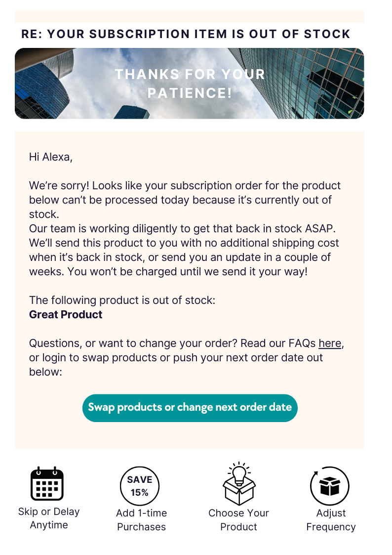Click the 'We're sorry!' apology paragraph
This screenshot has height=555, width=392.
click(184, 228)
